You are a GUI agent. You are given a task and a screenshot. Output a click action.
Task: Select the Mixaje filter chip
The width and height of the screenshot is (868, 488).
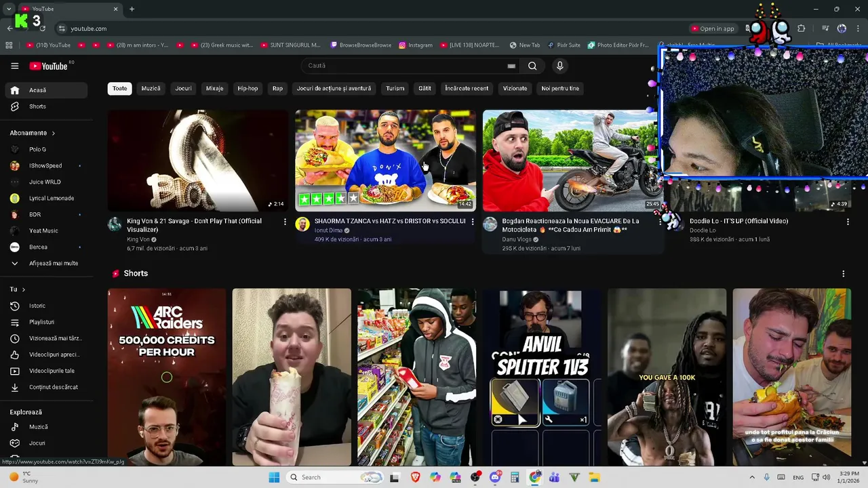(x=214, y=88)
